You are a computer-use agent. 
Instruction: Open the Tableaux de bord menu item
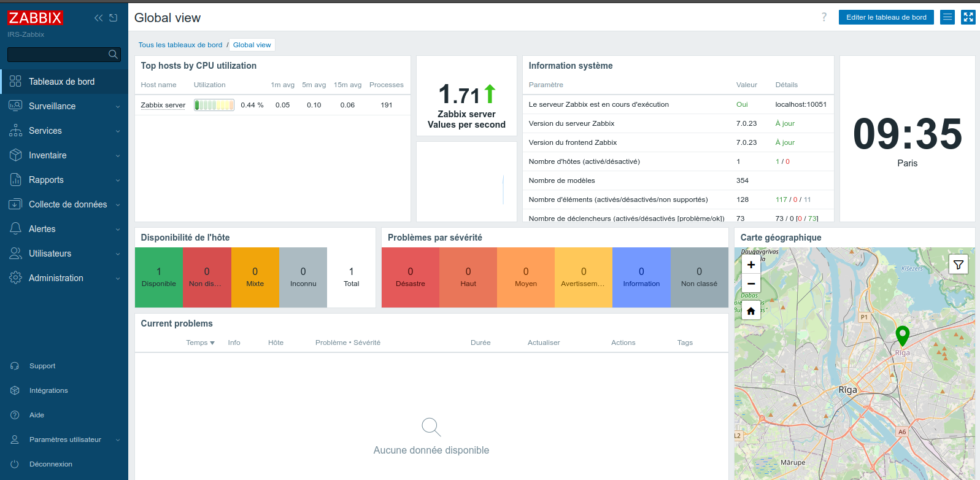[x=64, y=82]
